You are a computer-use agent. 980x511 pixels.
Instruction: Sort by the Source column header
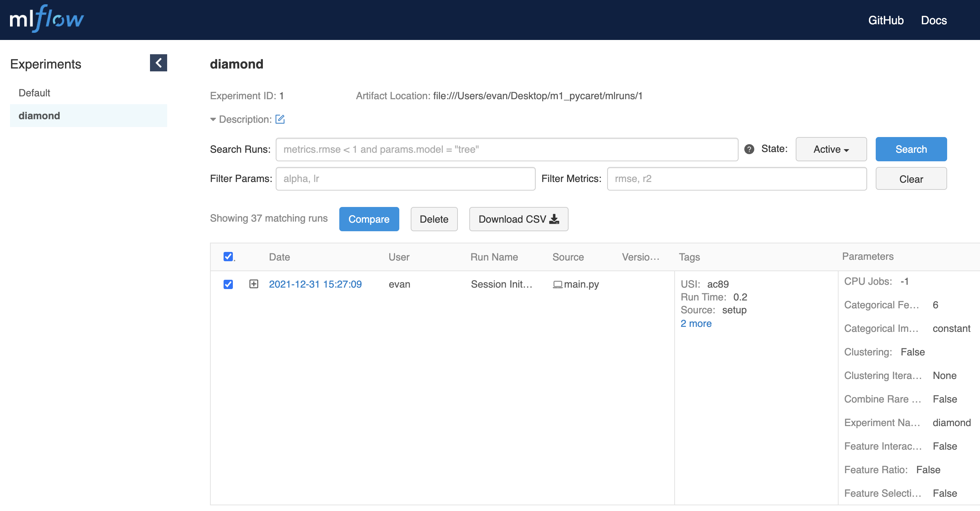coord(568,257)
